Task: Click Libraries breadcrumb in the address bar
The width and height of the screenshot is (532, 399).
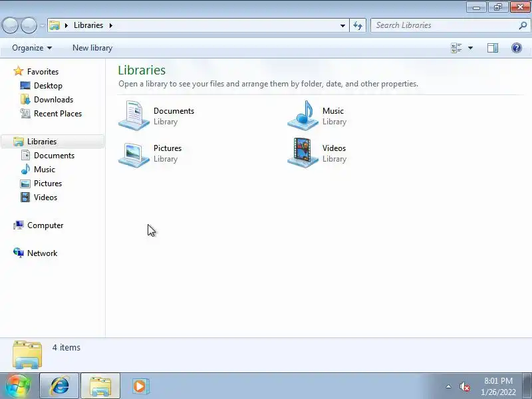Action: coord(88,25)
